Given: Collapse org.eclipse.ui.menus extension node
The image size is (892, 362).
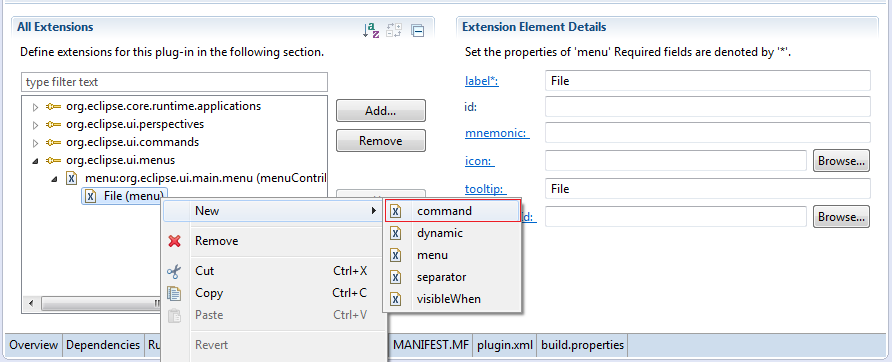Looking at the screenshot, I should point(35,161).
